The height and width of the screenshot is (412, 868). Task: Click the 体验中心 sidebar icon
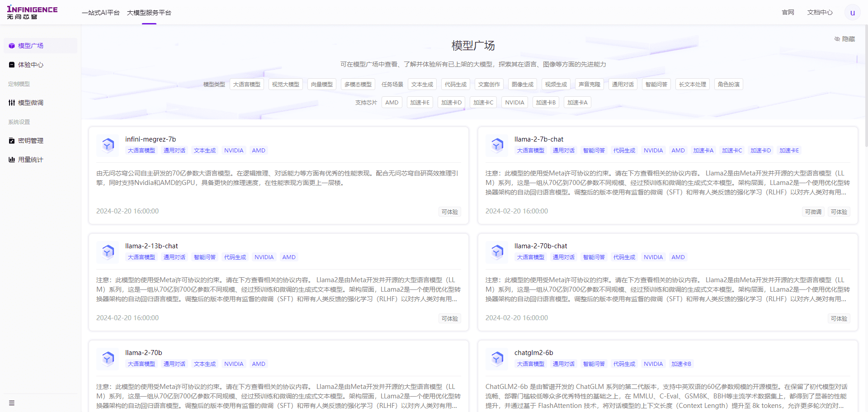12,65
